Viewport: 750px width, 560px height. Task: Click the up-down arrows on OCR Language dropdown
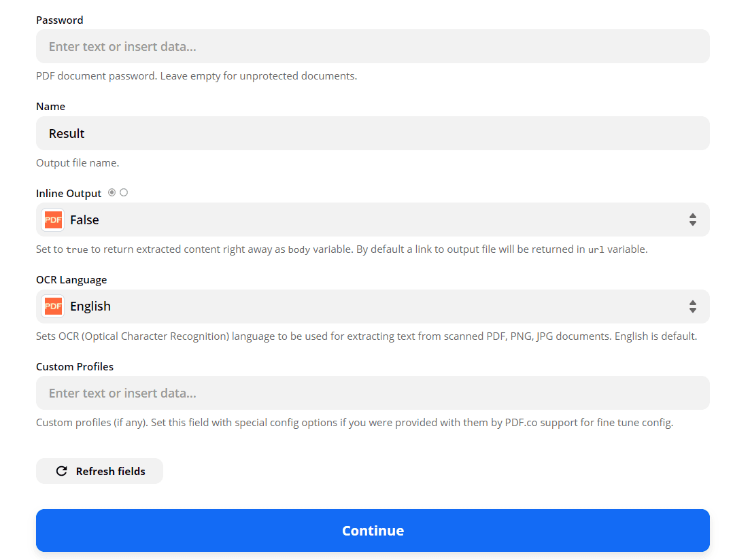click(x=693, y=307)
